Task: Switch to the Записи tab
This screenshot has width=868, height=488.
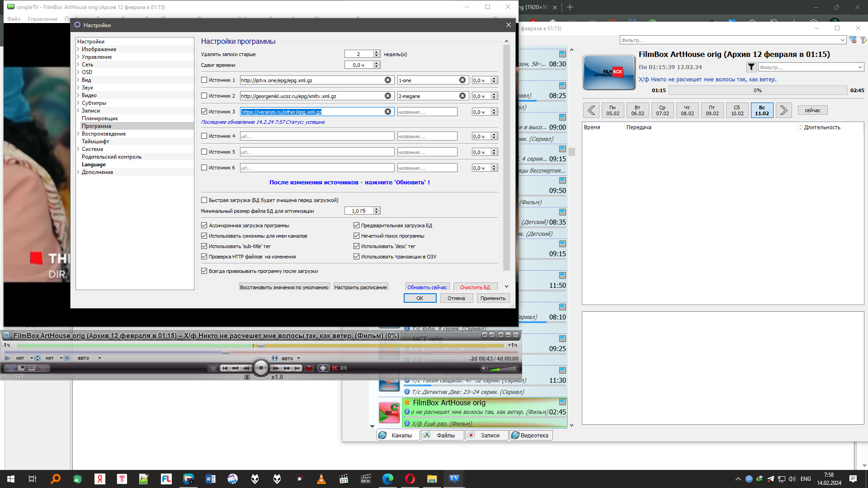Action: (486, 435)
